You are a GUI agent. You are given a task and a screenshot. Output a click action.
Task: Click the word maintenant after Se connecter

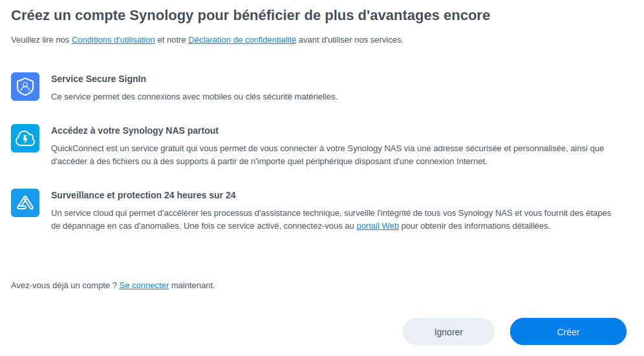click(193, 285)
